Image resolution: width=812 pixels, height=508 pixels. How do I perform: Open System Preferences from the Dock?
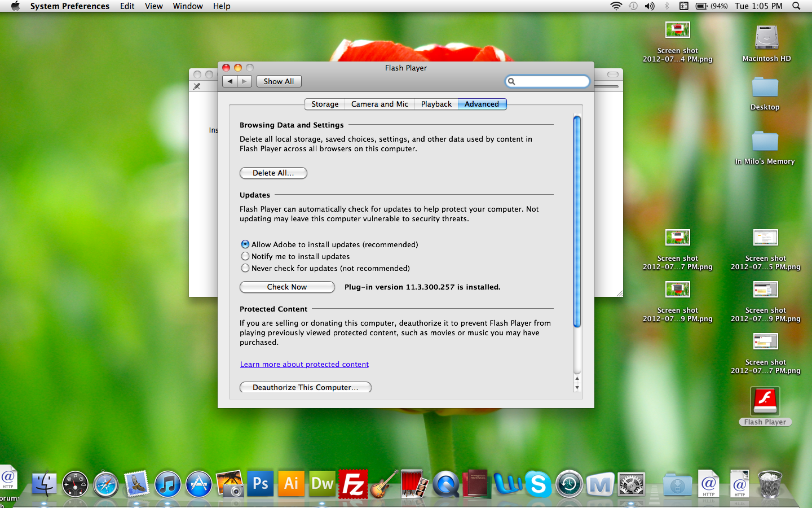[631, 484]
